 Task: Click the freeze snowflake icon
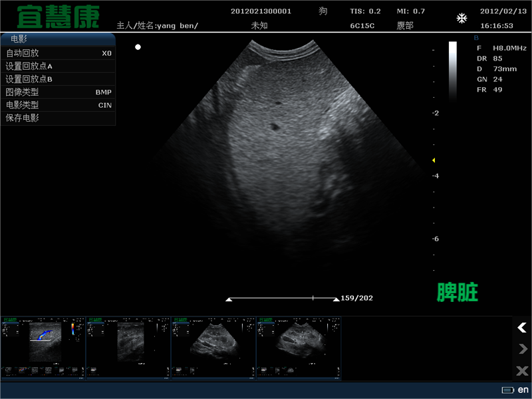point(462,19)
